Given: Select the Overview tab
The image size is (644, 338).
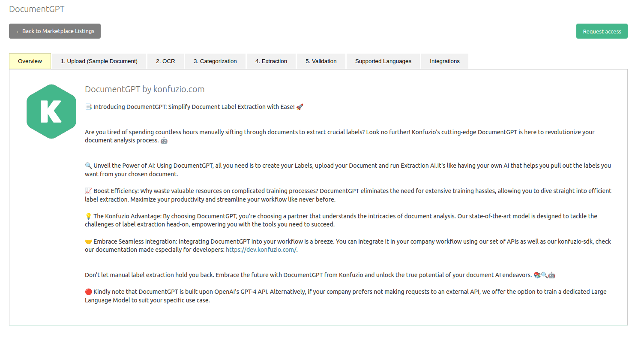Looking at the screenshot, I should pos(30,61).
